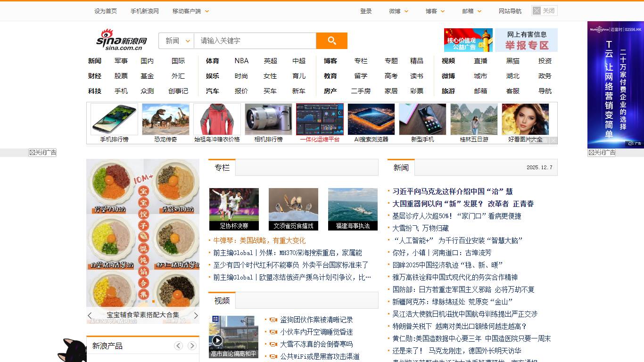Screen dimensions: 644x362
Task: Open the headline about 习近平向马克龙介绍中国治慧
Action: point(453,191)
